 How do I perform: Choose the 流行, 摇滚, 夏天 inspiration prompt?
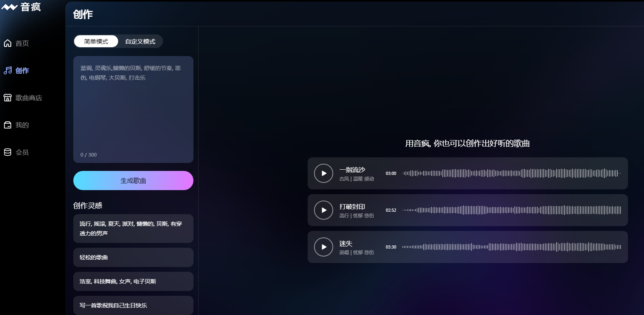point(133,229)
